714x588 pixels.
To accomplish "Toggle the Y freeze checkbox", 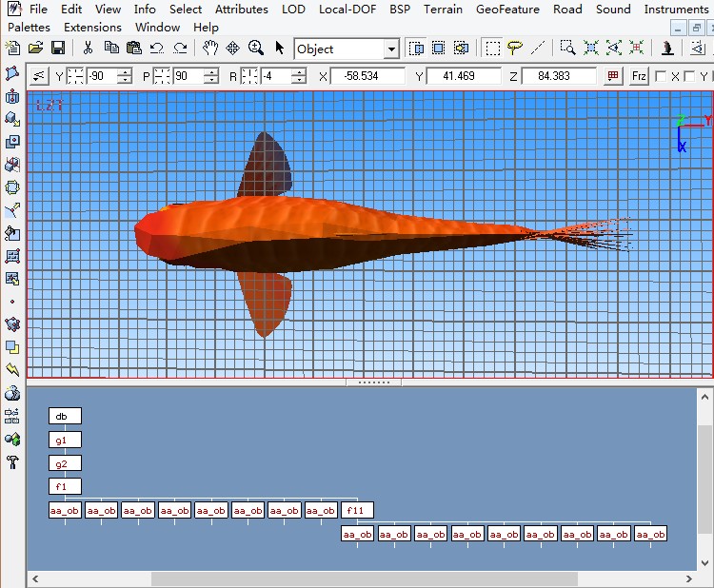I will (689, 76).
